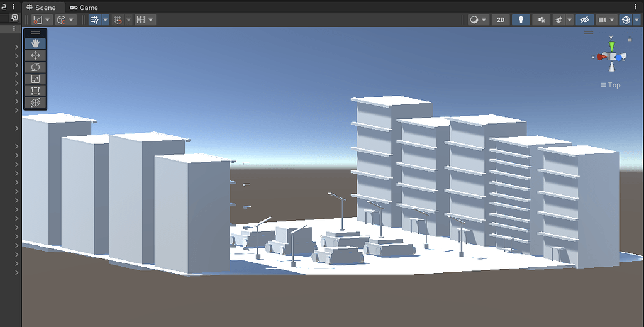Select the Hand view tool

coord(35,43)
